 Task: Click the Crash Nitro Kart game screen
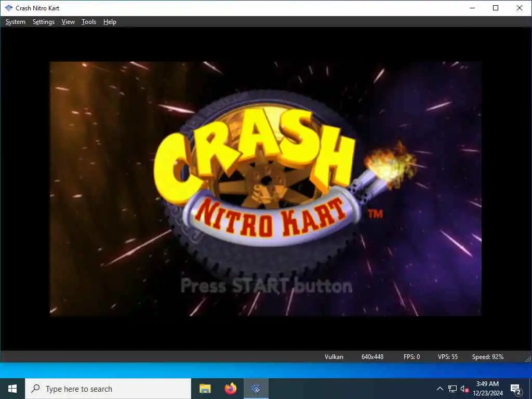click(265, 189)
